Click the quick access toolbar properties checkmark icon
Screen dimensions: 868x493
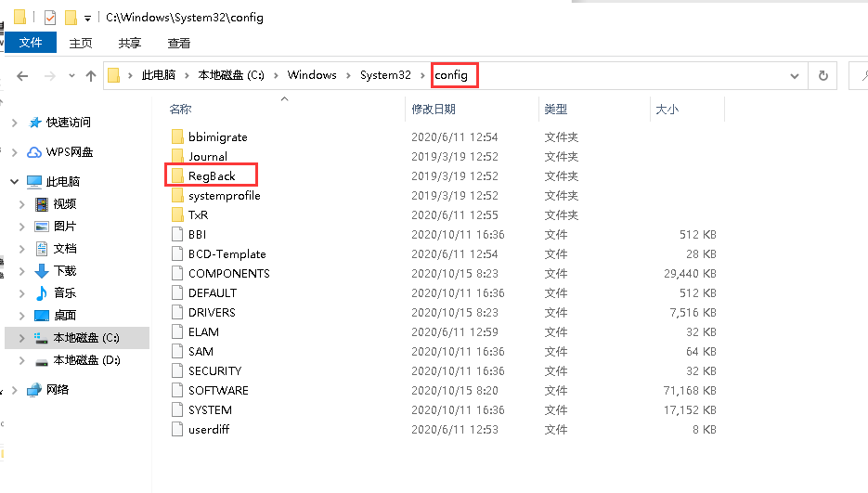click(50, 18)
